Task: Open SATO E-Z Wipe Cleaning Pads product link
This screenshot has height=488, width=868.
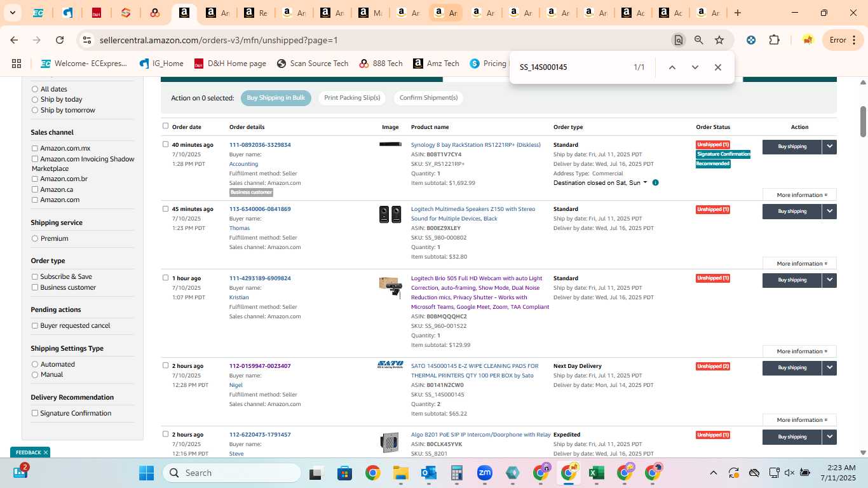Action: click(475, 370)
